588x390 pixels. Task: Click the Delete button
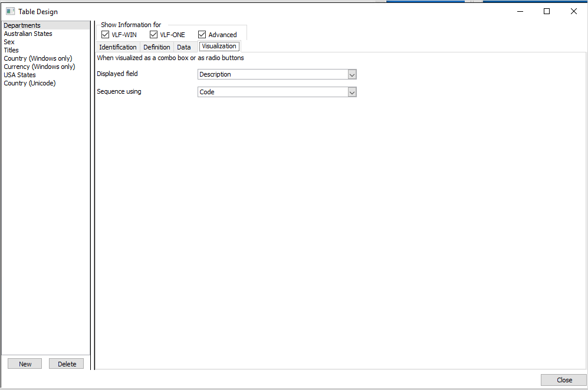coord(67,363)
